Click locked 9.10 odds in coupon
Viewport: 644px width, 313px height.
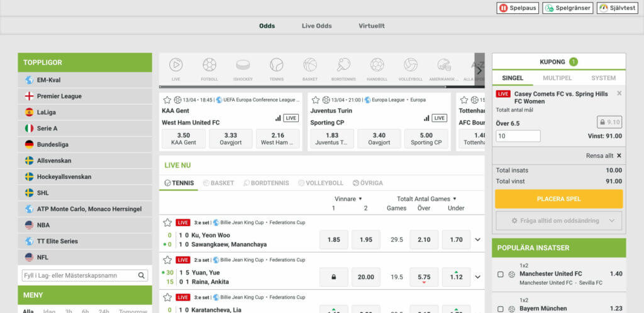pyautogui.click(x=609, y=122)
